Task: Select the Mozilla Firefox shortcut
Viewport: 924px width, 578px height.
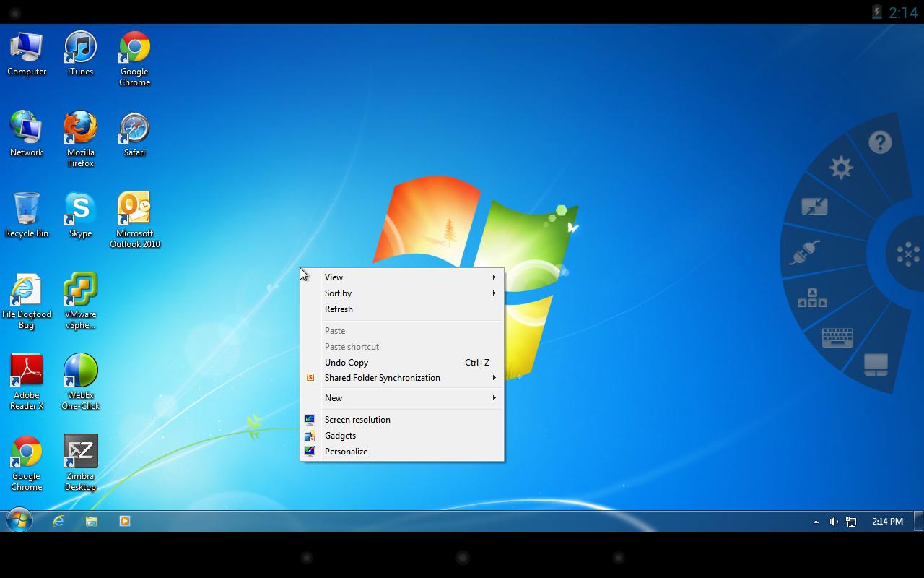Action: (80, 139)
